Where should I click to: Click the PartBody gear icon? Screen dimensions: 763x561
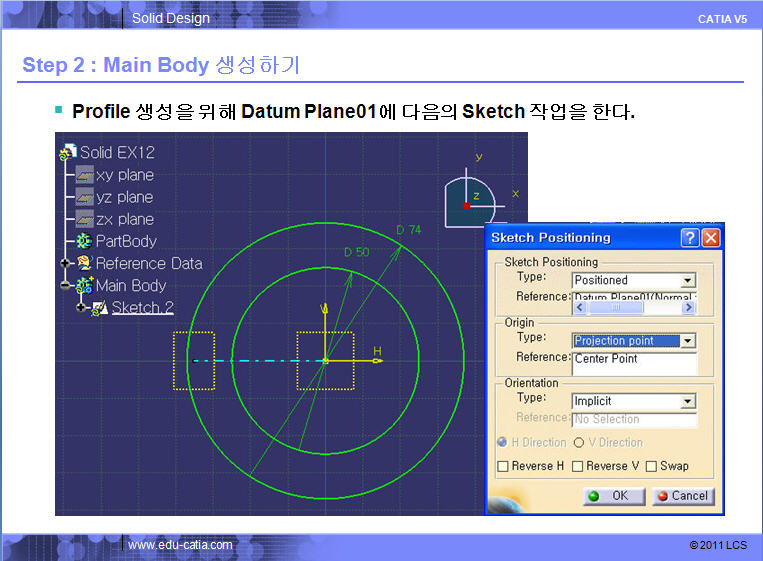click(x=84, y=241)
